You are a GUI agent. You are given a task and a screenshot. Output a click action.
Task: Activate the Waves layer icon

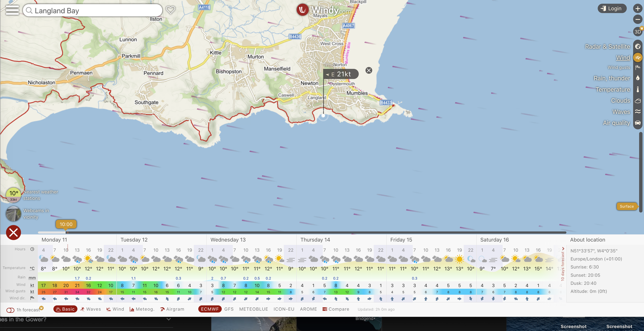pos(638,112)
